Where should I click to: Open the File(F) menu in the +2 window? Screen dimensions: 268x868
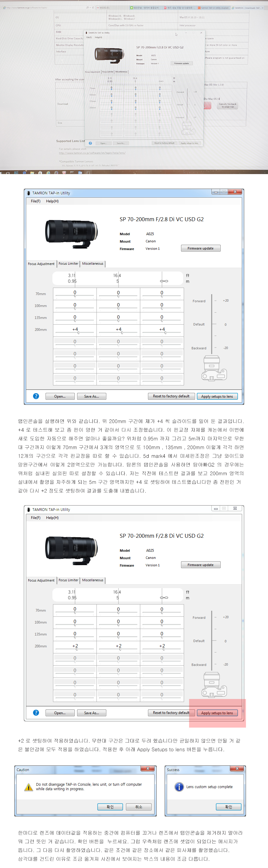tap(36, 517)
